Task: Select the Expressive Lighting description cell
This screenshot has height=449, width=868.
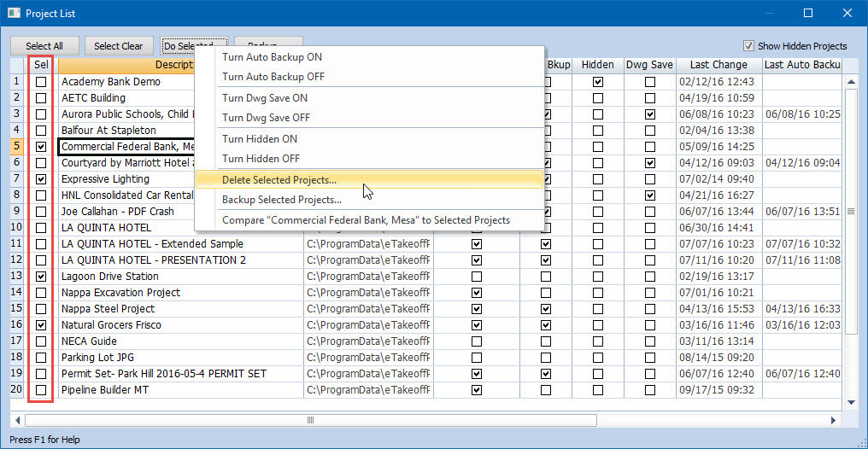Action: [x=126, y=179]
